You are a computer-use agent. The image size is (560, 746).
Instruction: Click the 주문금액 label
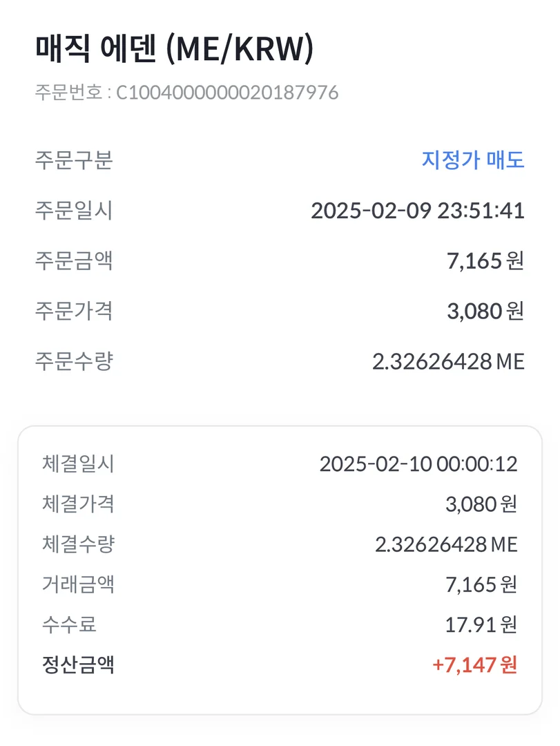74,261
